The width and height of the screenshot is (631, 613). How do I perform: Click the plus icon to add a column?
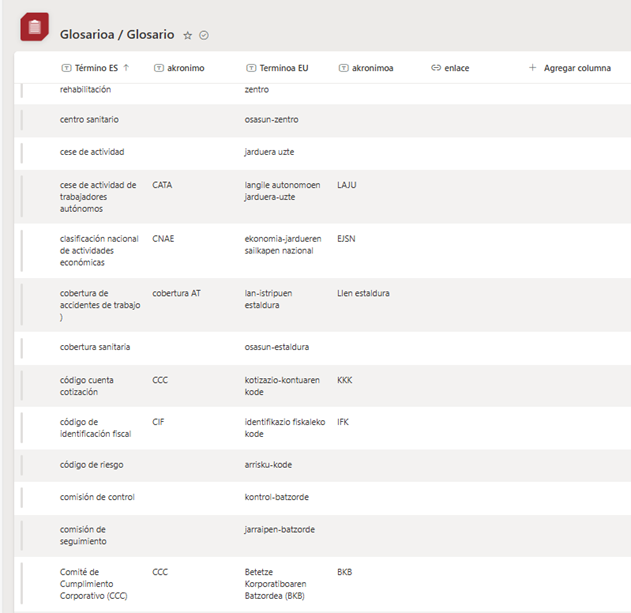tap(532, 68)
